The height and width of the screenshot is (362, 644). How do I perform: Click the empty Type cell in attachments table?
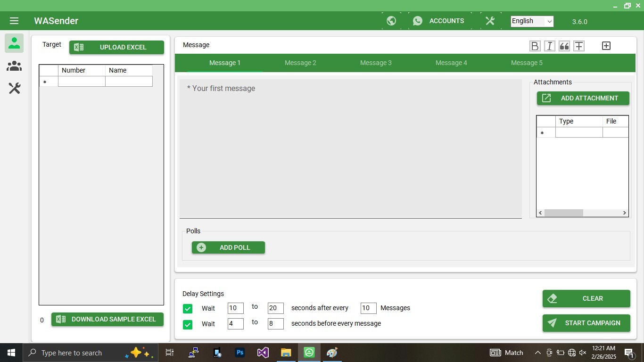[579, 132]
